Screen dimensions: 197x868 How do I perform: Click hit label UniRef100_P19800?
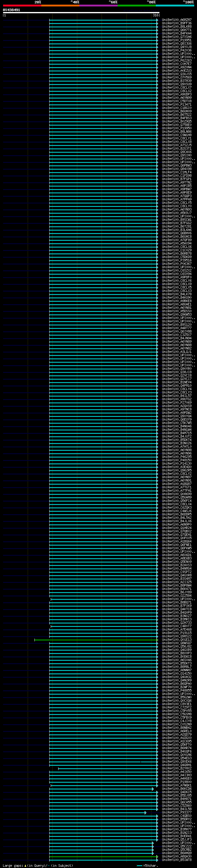click(x=176, y=782)
